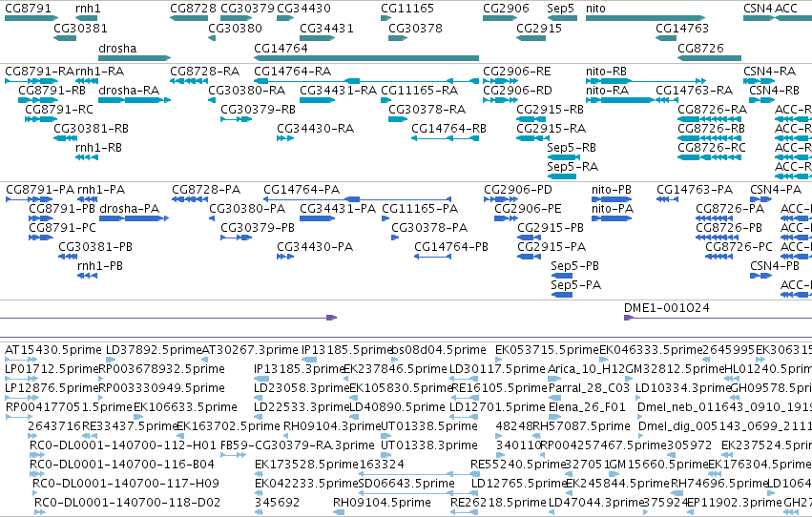Click the DME1-001024 feature label
This screenshot has width=812, height=517.
[x=666, y=308]
